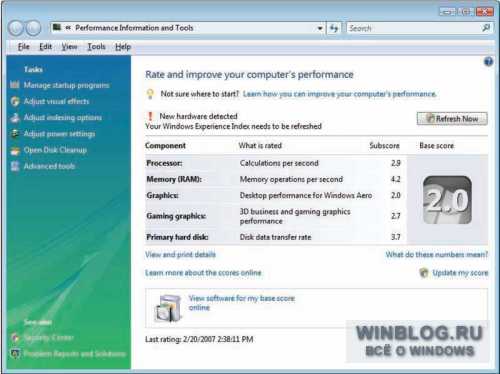Open Manage startup programs task

click(66, 85)
